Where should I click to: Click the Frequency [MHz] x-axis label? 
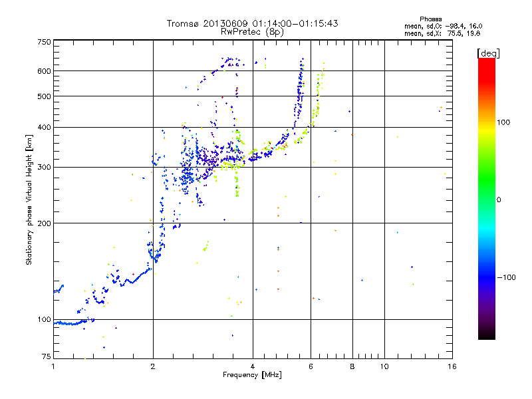tap(253, 376)
